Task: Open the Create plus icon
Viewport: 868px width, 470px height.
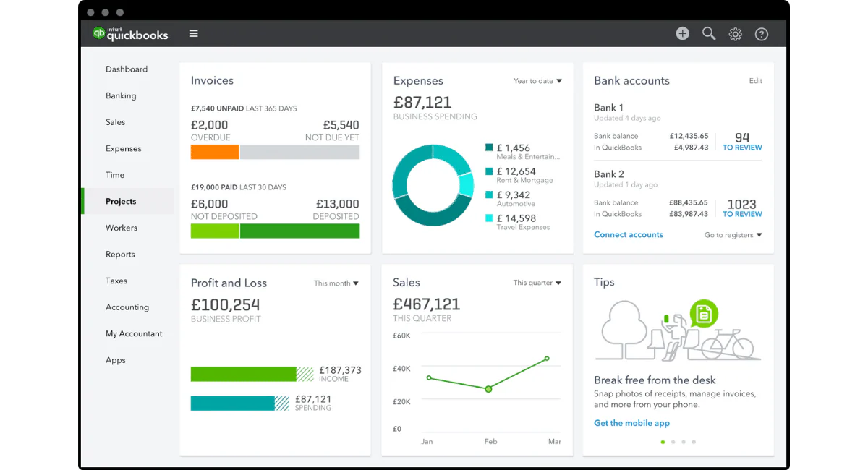Action: click(682, 33)
